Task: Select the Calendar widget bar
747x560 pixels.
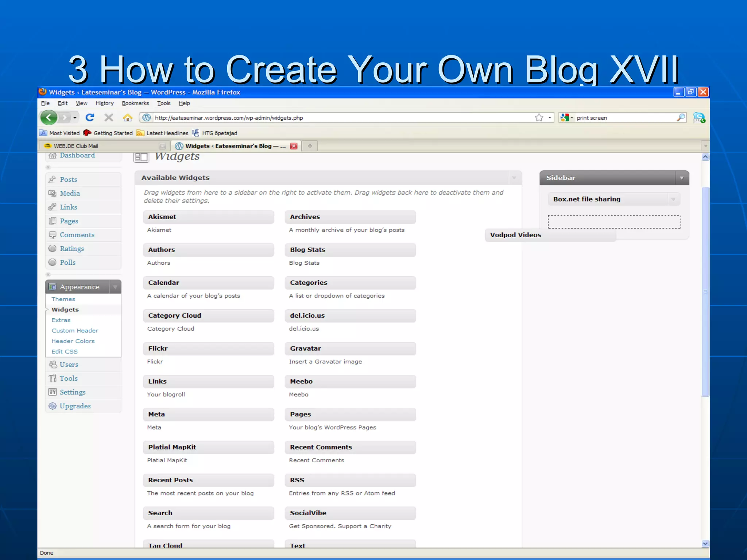Action: click(208, 283)
